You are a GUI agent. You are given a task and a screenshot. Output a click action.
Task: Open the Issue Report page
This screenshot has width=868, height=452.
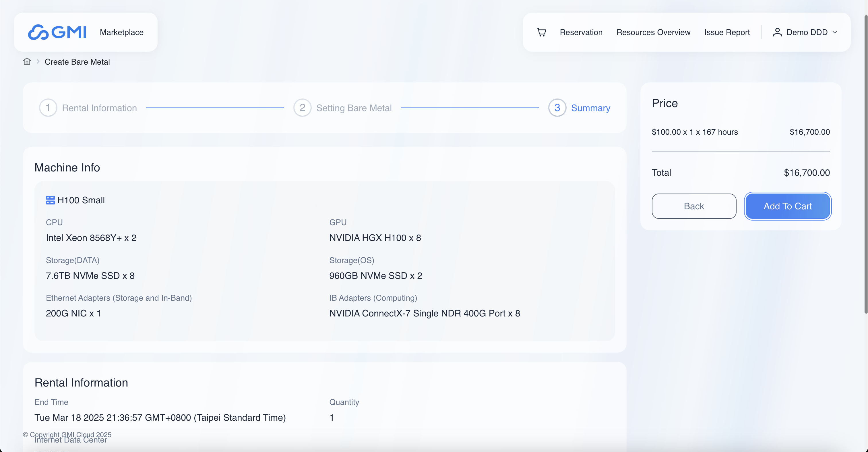tap(727, 32)
